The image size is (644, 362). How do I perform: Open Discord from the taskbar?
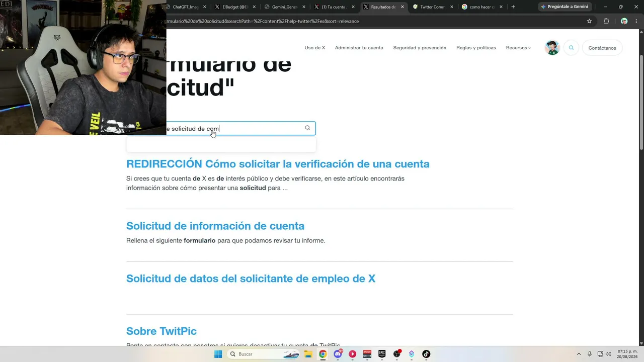[338, 354]
